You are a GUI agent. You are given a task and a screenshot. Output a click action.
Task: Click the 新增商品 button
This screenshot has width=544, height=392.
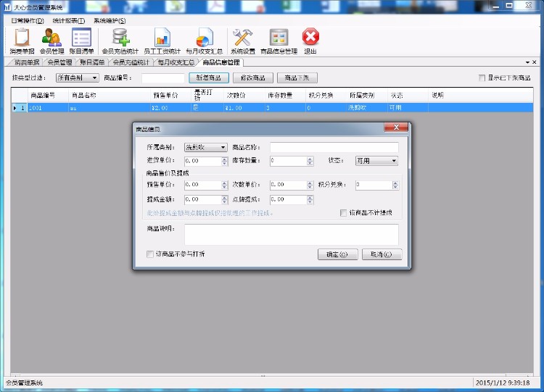[x=208, y=78]
